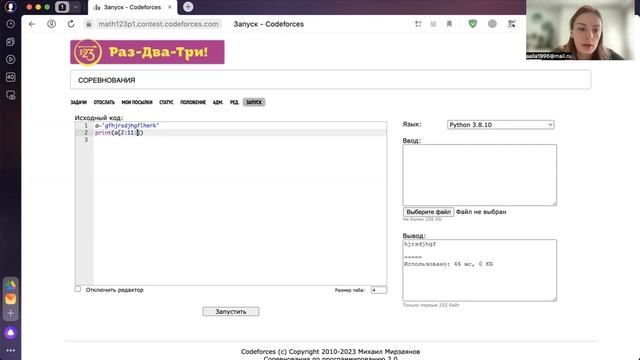Click the Размер таба input field

(378, 290)
